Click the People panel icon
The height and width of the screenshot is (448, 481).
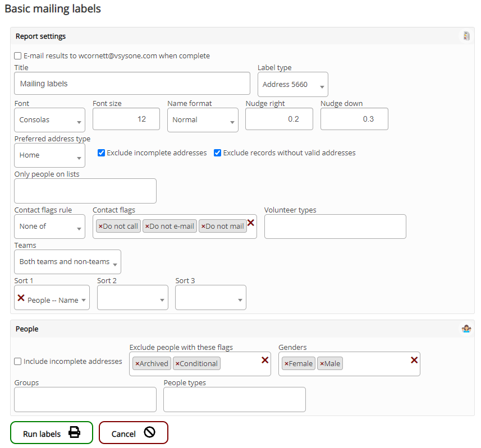466,329
